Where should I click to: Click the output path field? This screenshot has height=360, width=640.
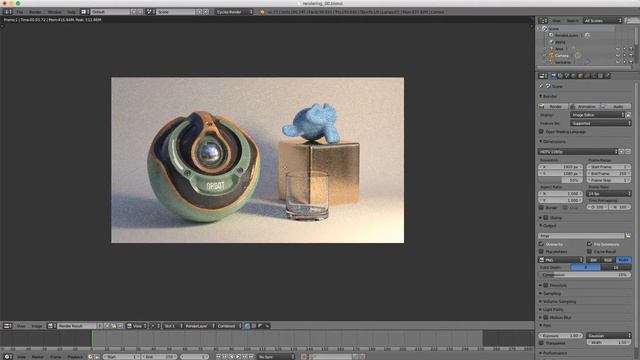(581, 236)
